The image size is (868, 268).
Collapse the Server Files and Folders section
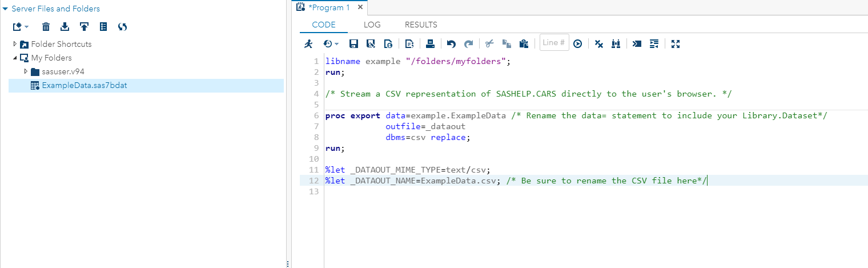pyautogui.click(x=5, y=9)
